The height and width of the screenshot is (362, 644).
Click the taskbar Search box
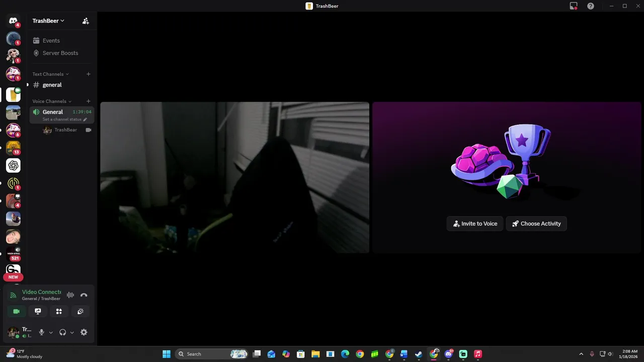(x=212, y=354)
